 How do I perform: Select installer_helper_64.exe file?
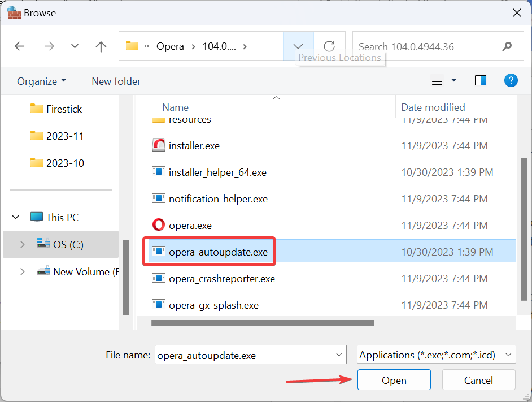coord(217,172)
